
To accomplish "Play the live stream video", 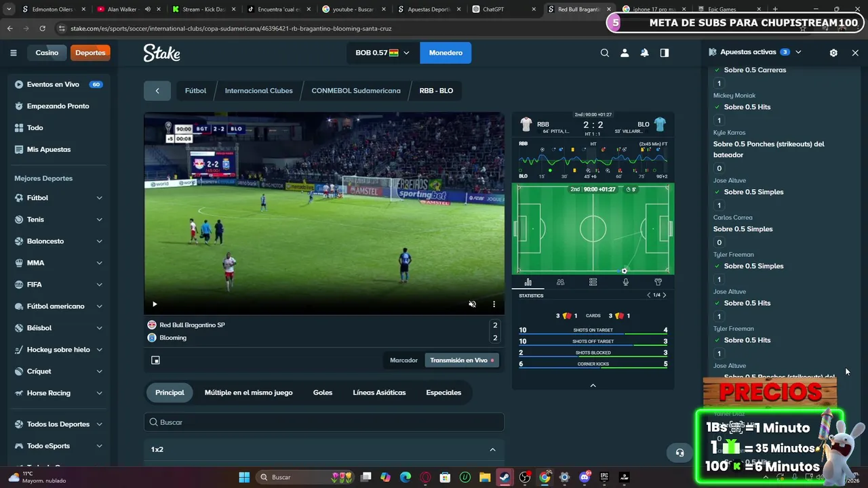I will (x=155, y=304).
